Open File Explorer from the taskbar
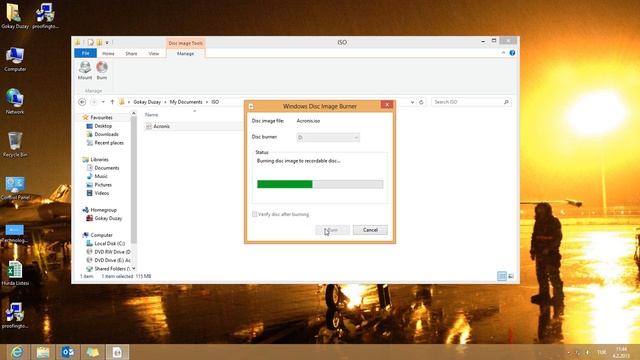The width and height of the screenshot is (640, 360). (x=42, y=352)
